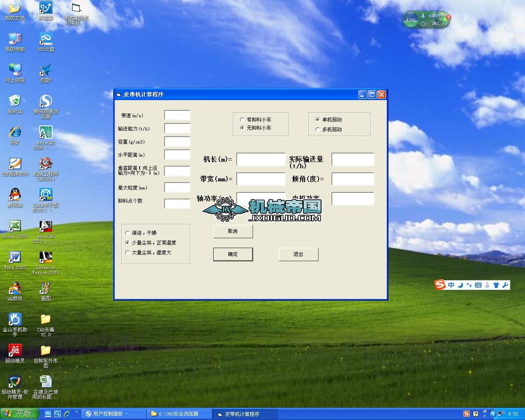Activate 皮带机计算程序 taskbar item

(246, 414)
